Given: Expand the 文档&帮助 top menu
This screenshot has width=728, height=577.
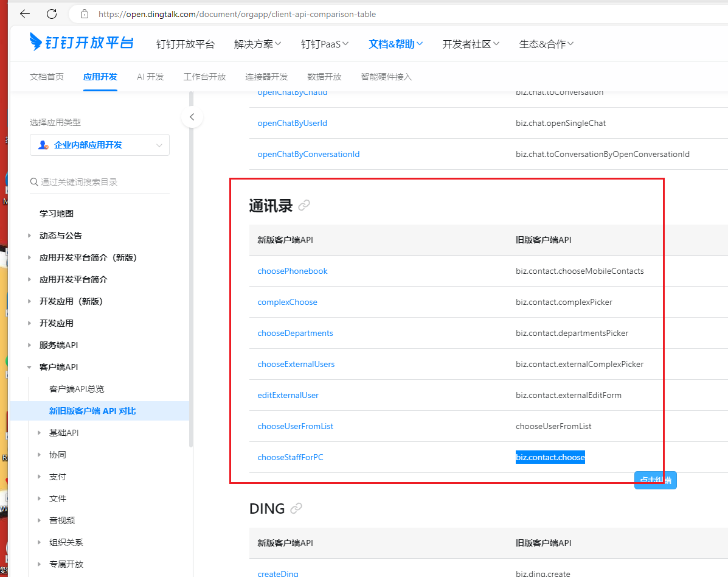Looking at the screenshot, I should coord(395,44).
